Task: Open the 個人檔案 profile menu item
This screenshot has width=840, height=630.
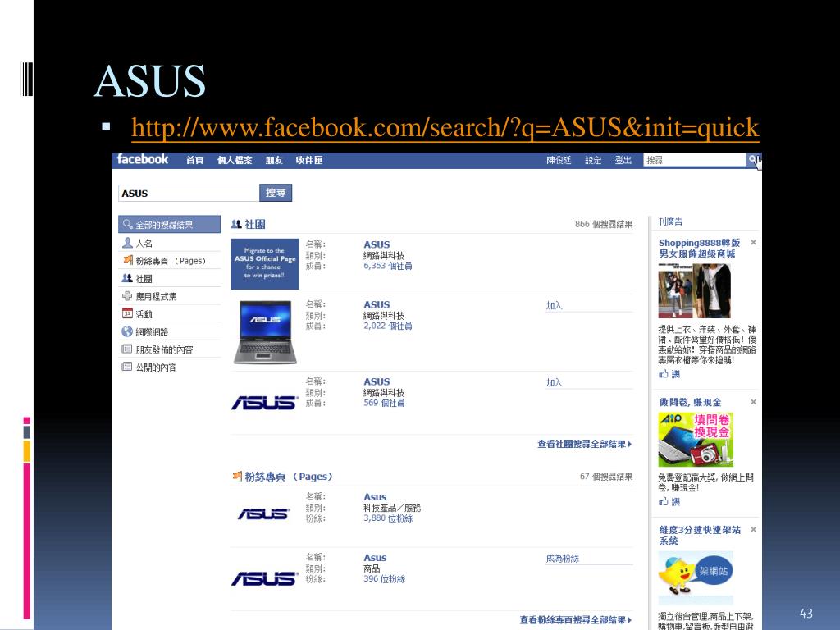Action: [235, 160]
